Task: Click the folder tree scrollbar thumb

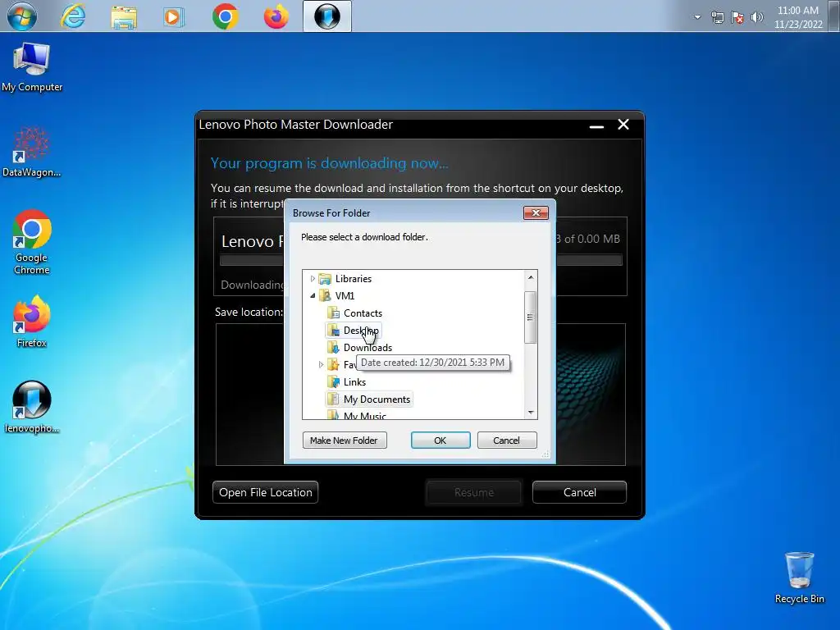Action: click(531, 317)
